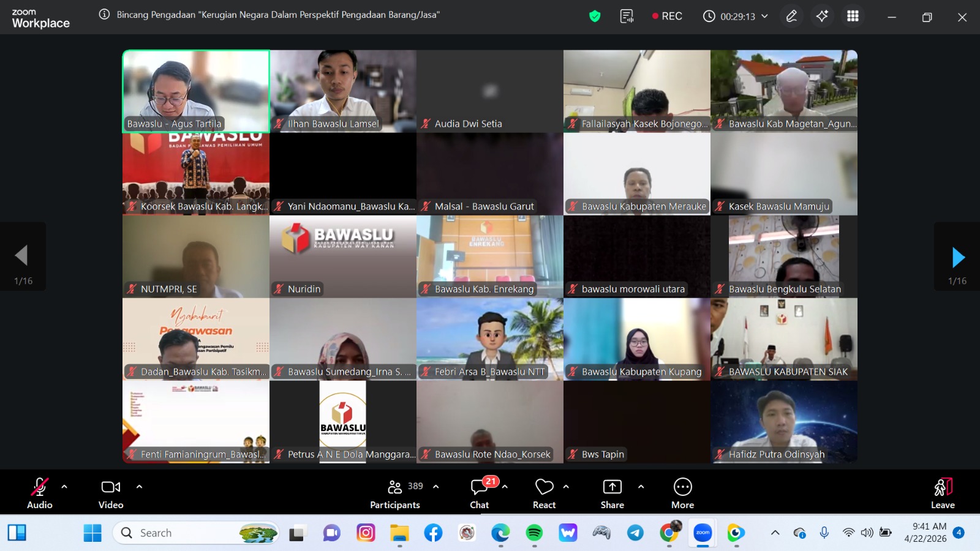This screenshot has width=980, height=551.
Task: Click the annotate pencil icon
Action: [x=791, y=17]
